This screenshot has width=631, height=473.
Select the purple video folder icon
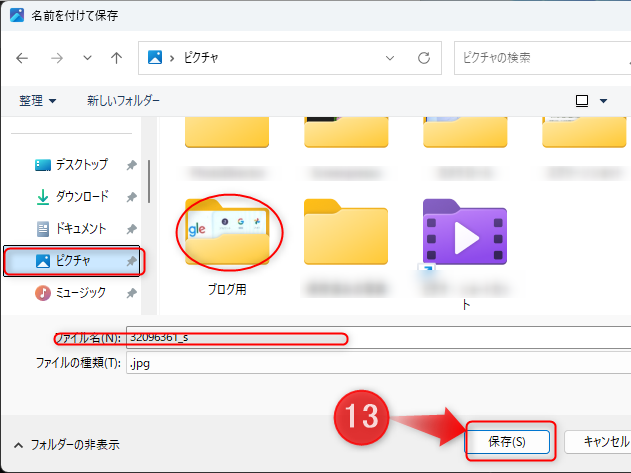point(464,239)
